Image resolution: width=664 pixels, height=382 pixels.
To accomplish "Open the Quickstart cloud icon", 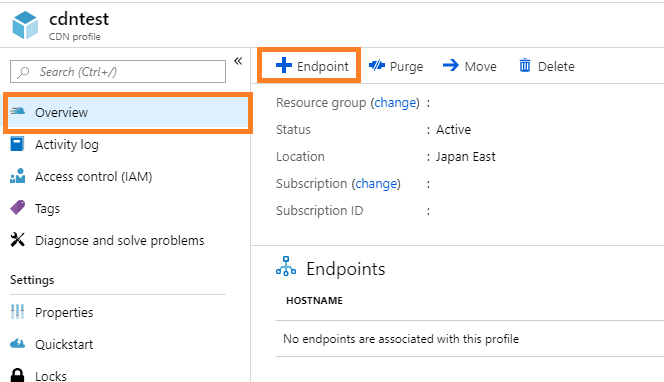I will [17, 343].
